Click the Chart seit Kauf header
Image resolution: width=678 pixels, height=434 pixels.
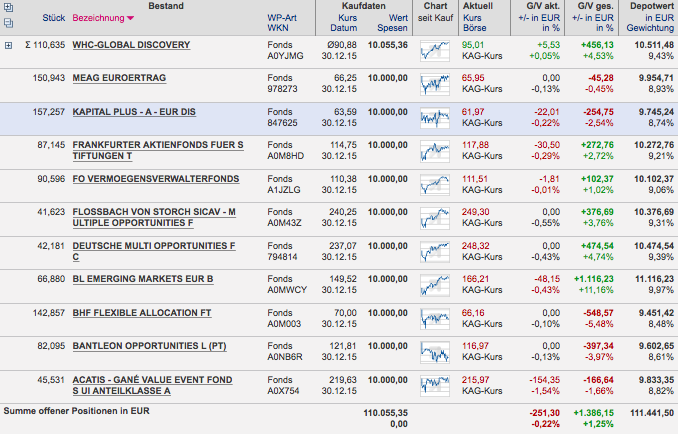[435, 12]
